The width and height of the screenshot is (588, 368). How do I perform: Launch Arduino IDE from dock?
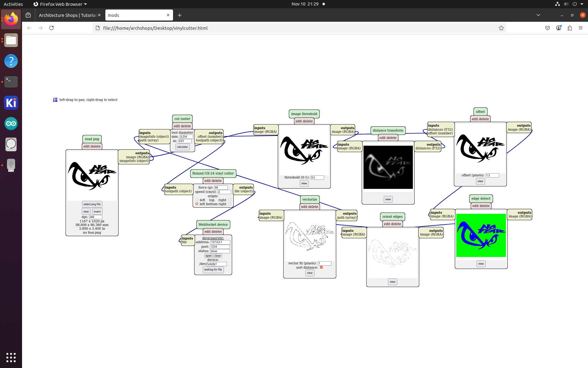pyautogui.click(x=11, y=124)
